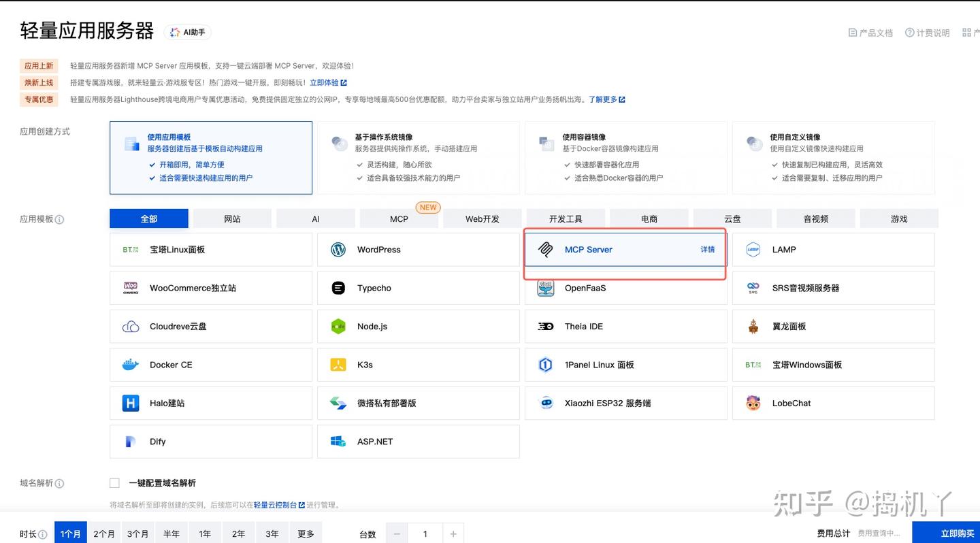Set duration to 2个月
980x543 pixels.
pyautogui.click(x=104, y=533)
